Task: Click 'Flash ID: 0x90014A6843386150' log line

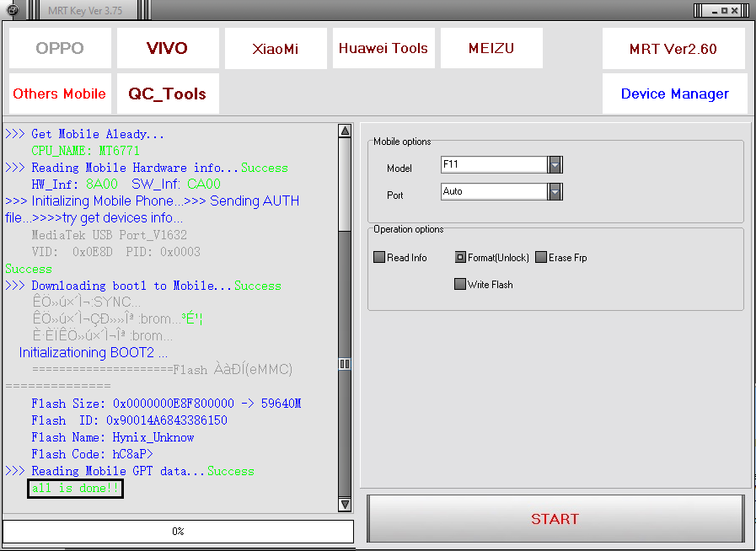Action: 129,420
